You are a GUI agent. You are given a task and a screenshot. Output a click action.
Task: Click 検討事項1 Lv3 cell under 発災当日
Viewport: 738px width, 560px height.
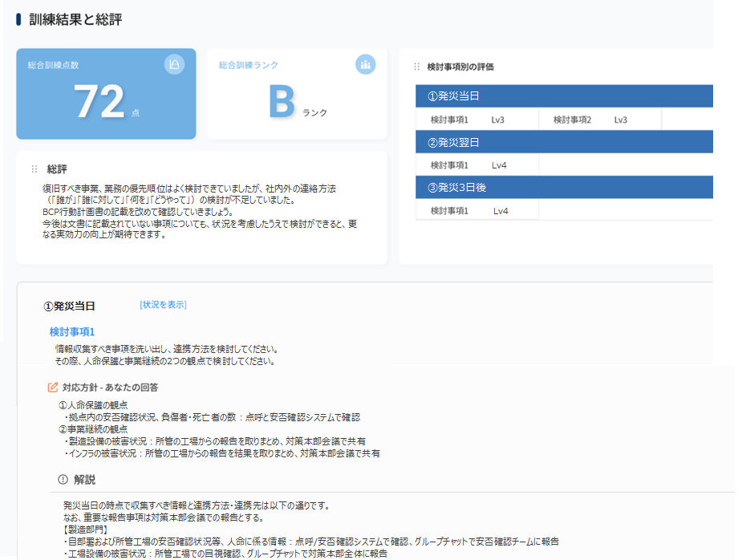(477, 120)
